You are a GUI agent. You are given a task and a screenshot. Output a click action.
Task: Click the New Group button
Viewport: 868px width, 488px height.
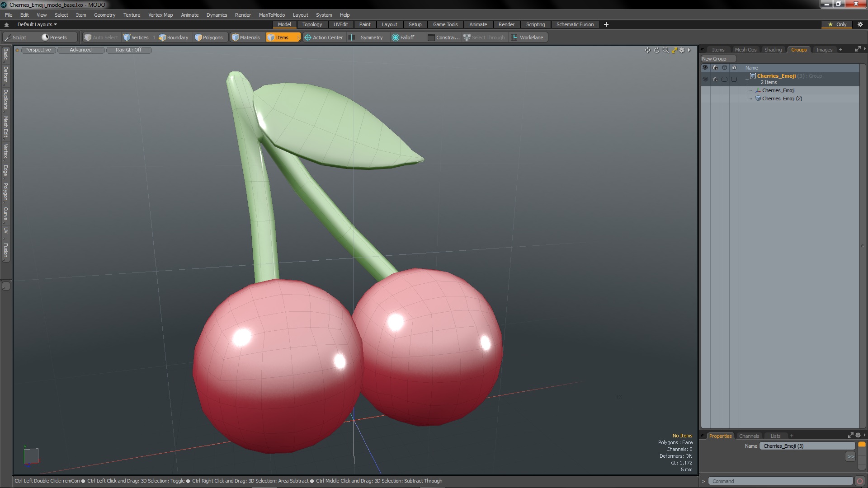click(718, 59)
